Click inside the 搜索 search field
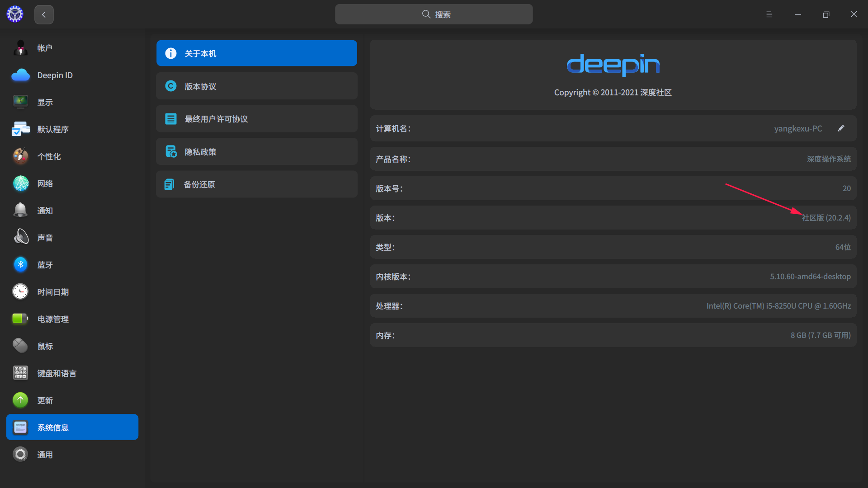868x488 pixels. 434,14
